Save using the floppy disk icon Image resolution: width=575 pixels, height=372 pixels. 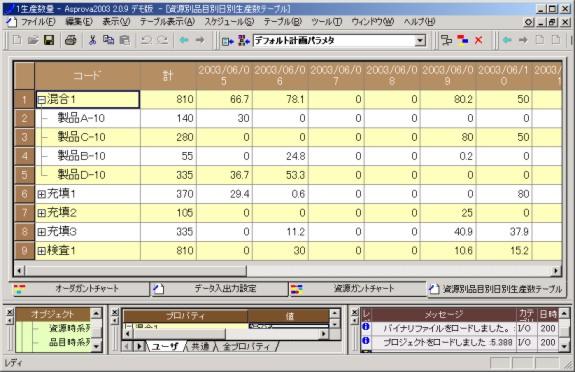[49, 40]
